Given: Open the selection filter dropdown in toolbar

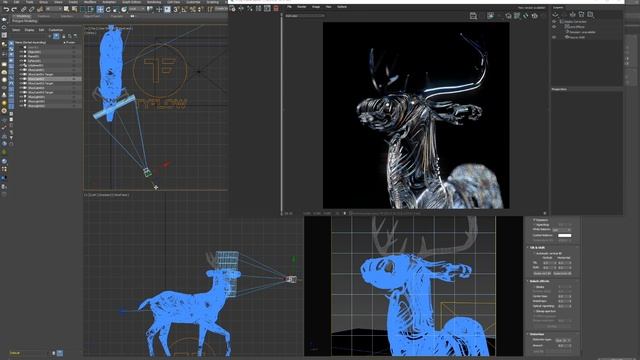Looking at the screenshot, I should point(53,9).
